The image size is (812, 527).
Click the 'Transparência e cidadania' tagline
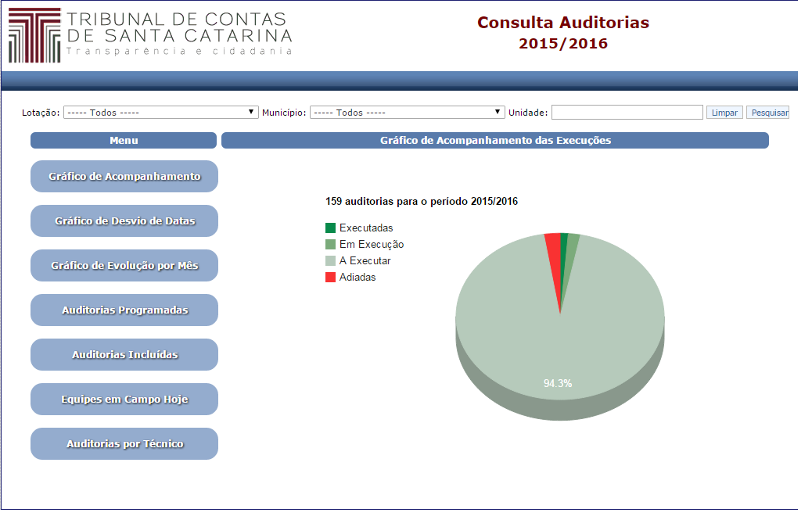(179, 51)
